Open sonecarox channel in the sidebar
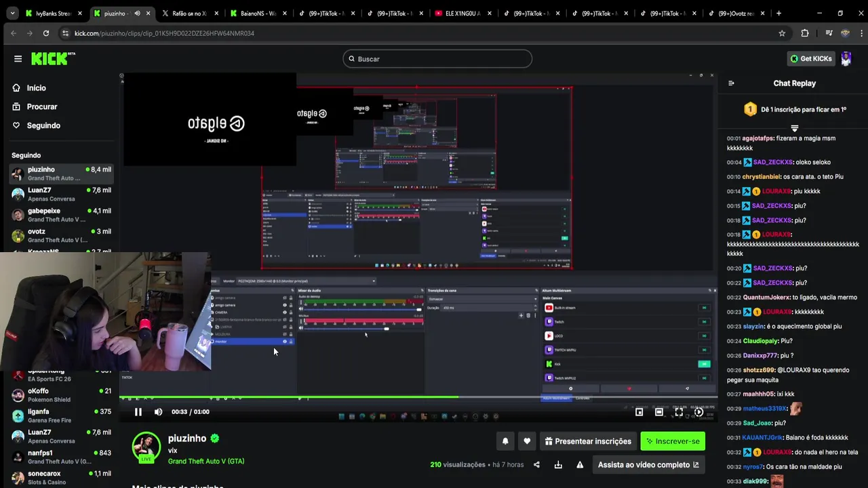The height and width of the screenshot is (488, 868). coord(60,477)
